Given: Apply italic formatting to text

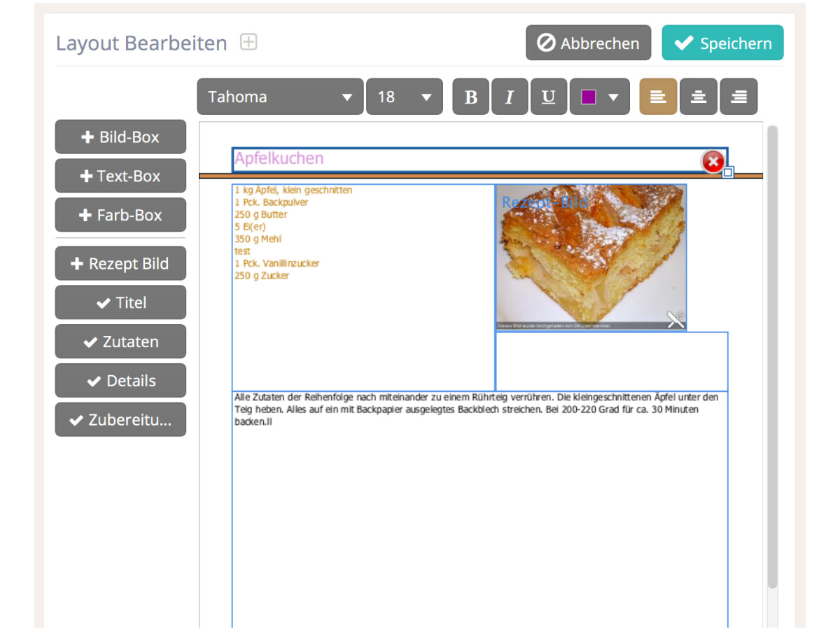Looking at the screenshot, I should pyautogui.click(x=510, y=97).
